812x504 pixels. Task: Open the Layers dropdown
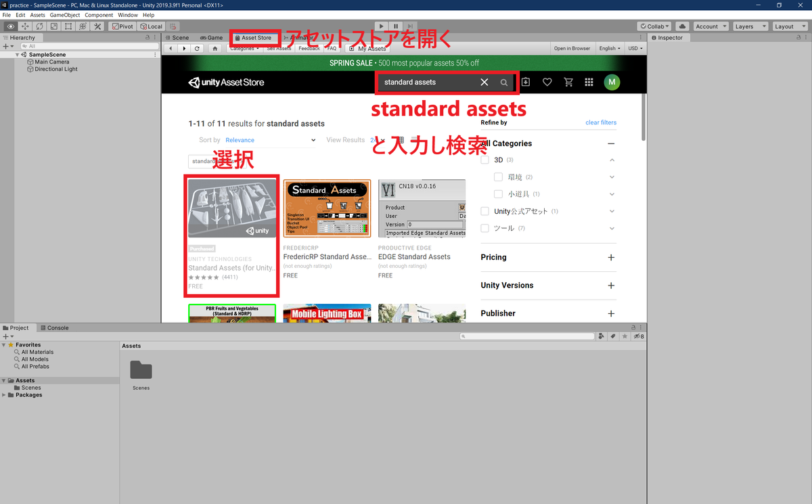click(750, 26)
